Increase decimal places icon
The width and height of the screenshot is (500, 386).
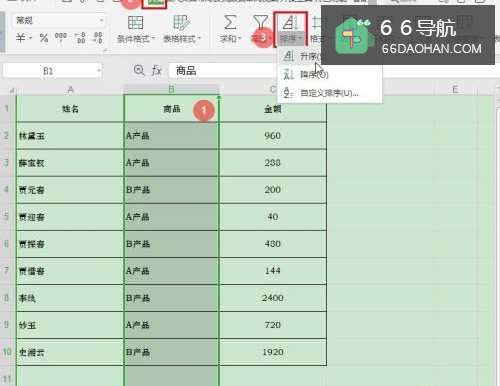(x=80, y=38)
